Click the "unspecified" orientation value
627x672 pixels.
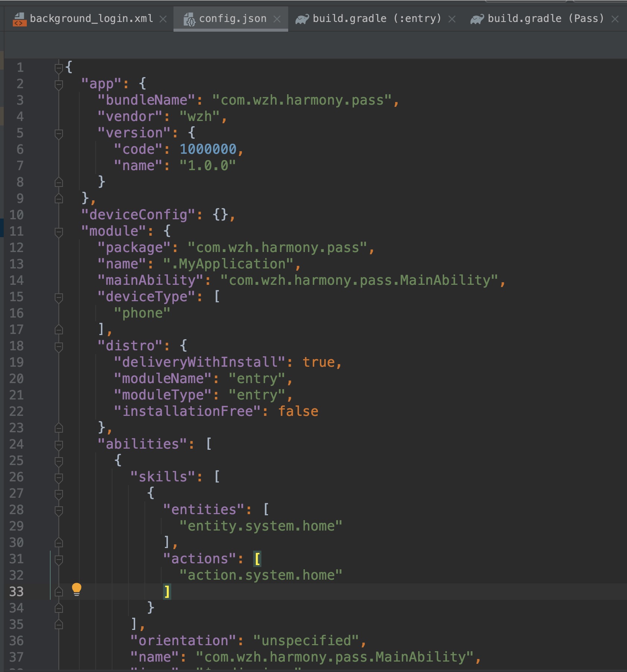tap(306, 641)
